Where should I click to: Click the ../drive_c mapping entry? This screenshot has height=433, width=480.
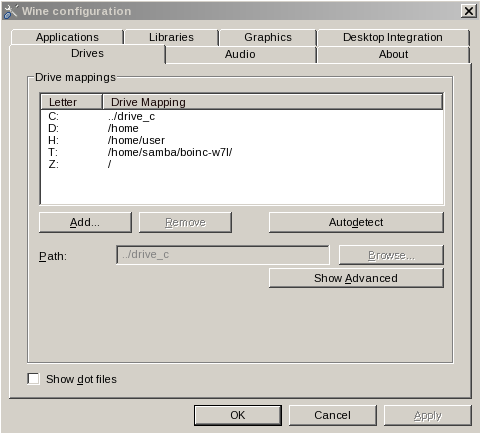pyautogui.click(x=131, y=116)
